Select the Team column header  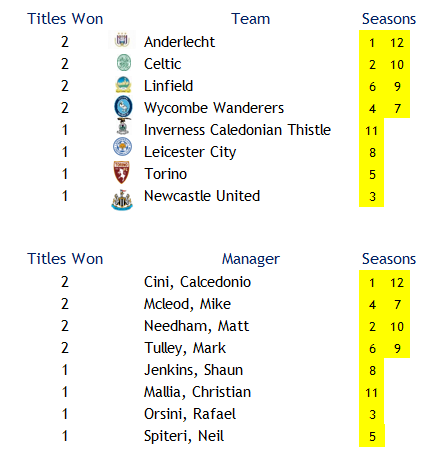251,19
